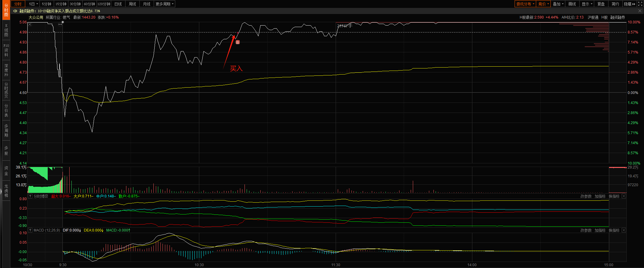Click the 所属行业: 燃气 industry label
644x268 pixels.
click(58, 17)
